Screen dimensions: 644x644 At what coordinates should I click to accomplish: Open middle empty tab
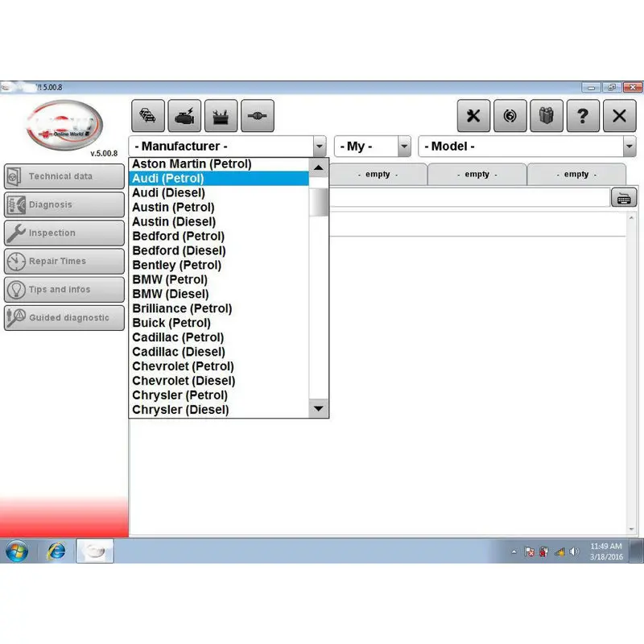click(477, 175)
